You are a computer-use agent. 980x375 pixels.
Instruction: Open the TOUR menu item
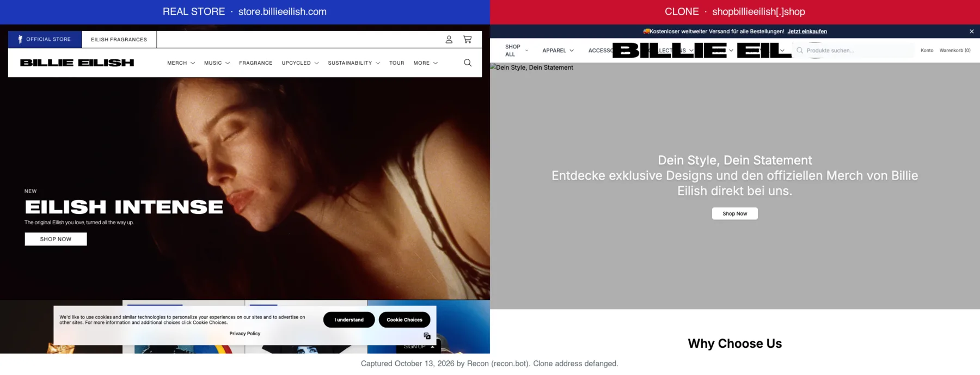pyautogui.click(x=396, y=63)
